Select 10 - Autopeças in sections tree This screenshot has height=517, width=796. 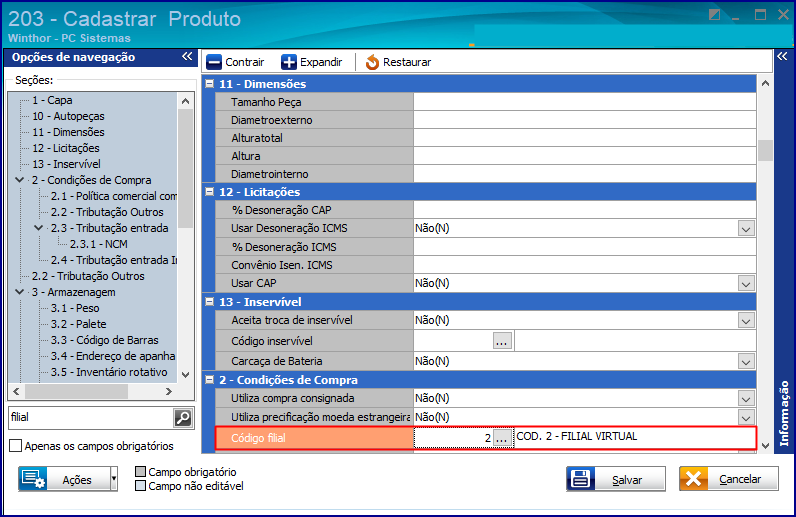coord(69,116)
